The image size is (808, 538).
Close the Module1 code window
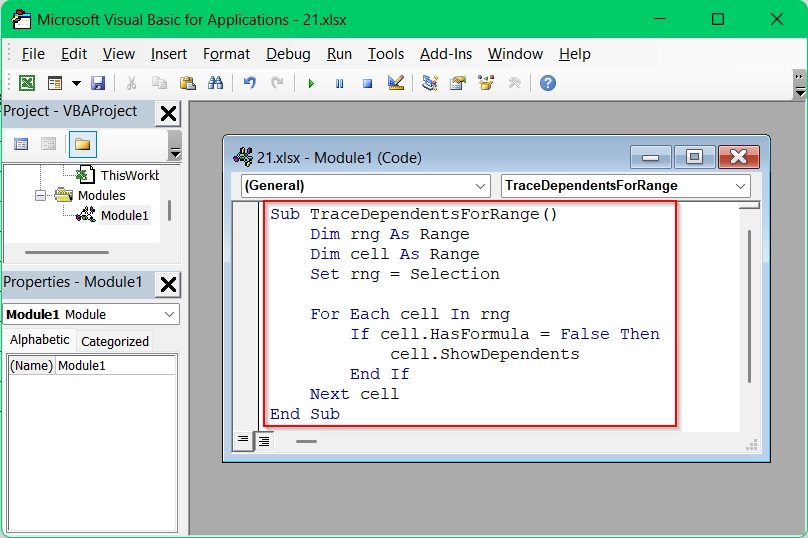tap(738, 157)
